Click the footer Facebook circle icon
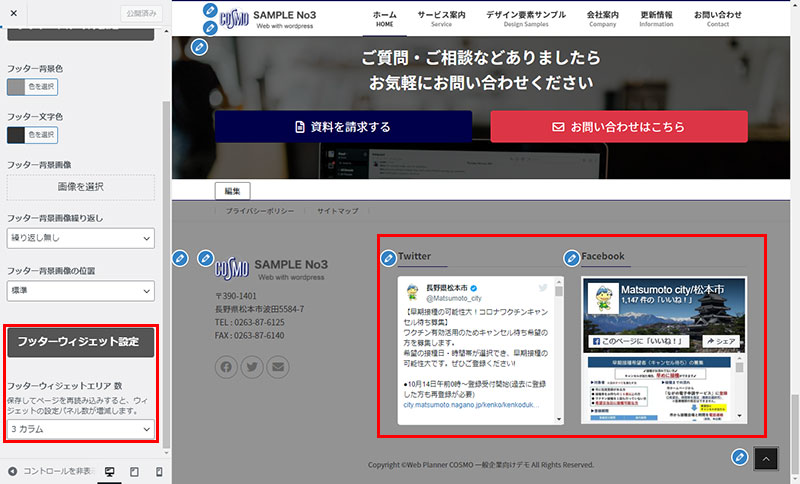Image resolution: width=800 pixels, height=484 pixels. click(226, 367)
